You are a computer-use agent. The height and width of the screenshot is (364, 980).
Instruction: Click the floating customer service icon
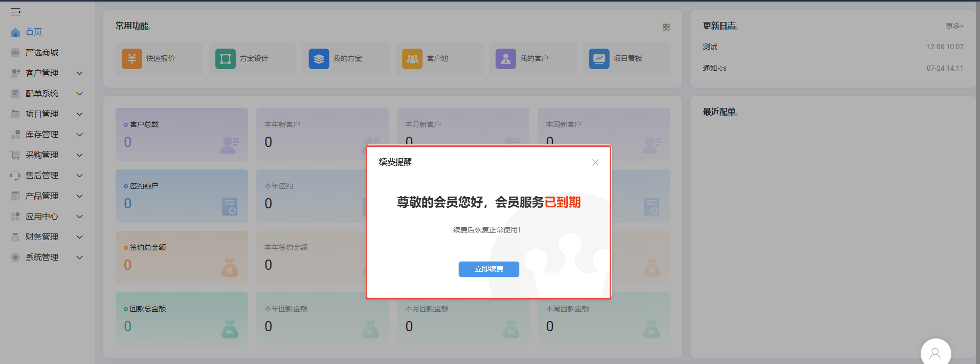(936, 353)
